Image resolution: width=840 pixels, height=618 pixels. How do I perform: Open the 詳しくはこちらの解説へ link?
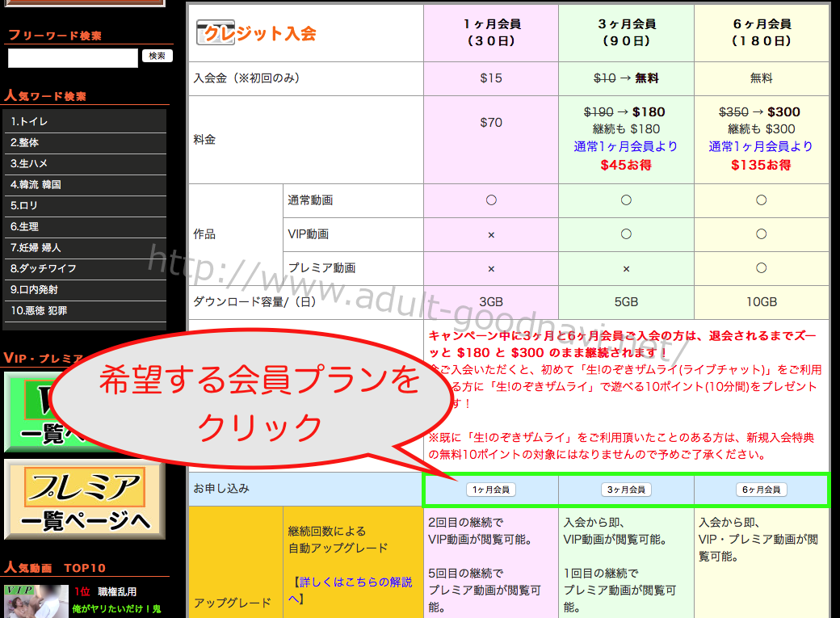[x=350, y=590]
